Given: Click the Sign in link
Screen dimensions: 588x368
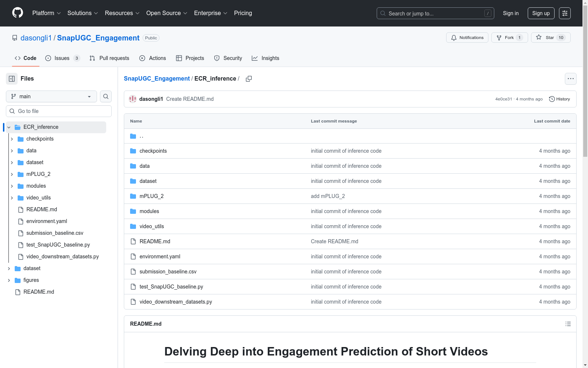Looking at the screenshot, I should 511,13.
